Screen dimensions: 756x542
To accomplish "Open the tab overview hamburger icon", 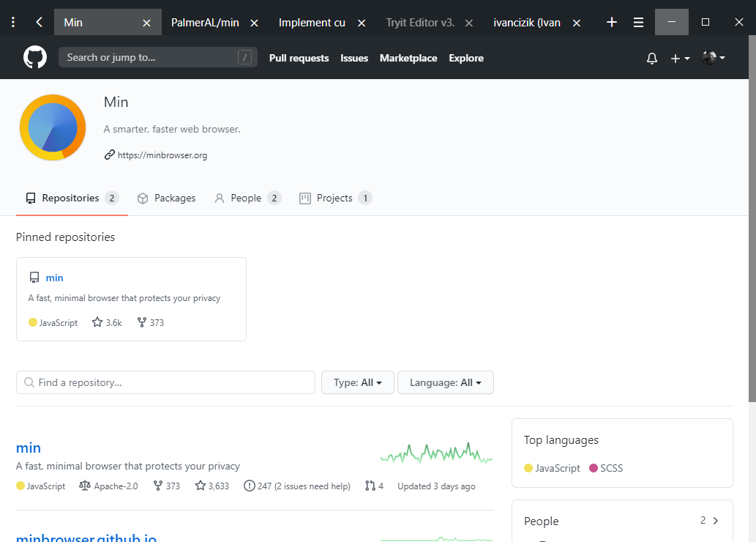I will tap(638, 22).
